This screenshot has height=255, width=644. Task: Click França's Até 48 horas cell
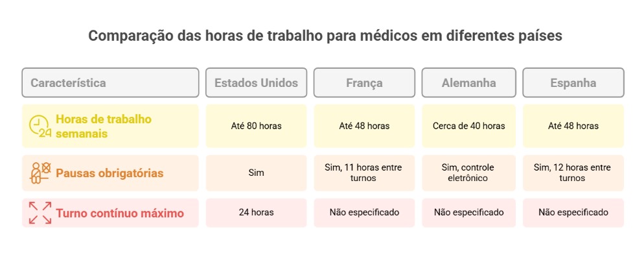pos(364,126)
